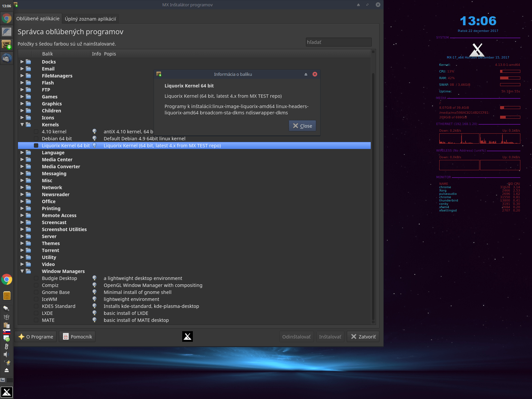Expand the Games category
The width and height of the screenshot is (532, 399).
(x=22, y=96)
